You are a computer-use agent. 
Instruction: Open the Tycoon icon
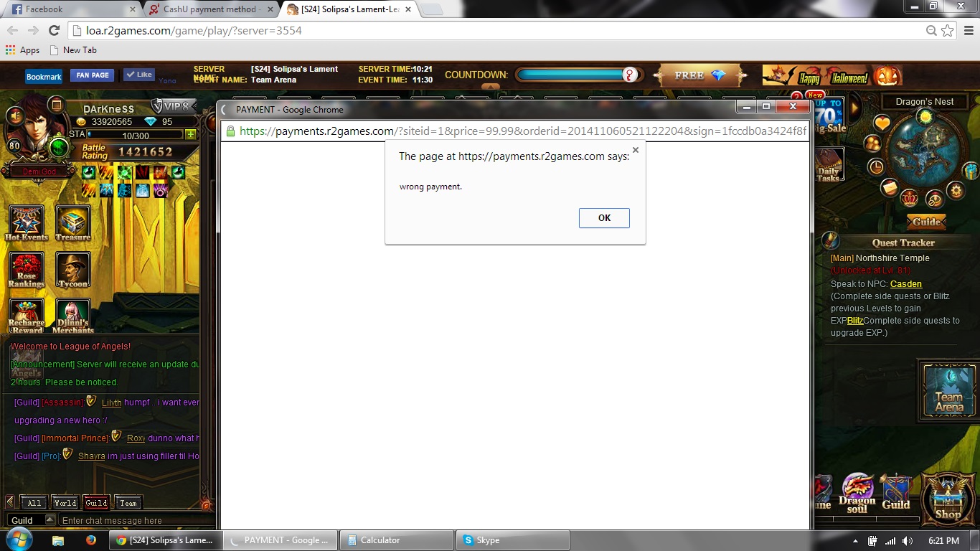[73, 269]
